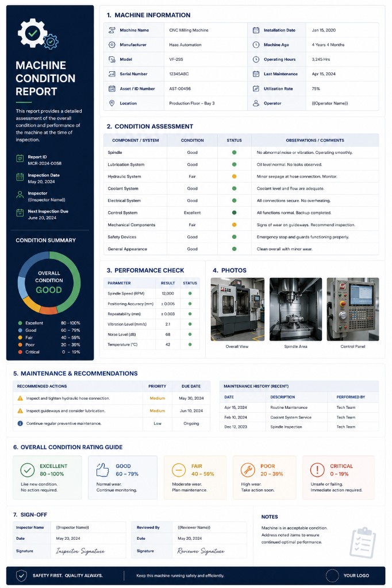This screenshot has width=392, height=588.
Task: Click warning icon beside hydraulic hose action
Action: click(20, 399)
